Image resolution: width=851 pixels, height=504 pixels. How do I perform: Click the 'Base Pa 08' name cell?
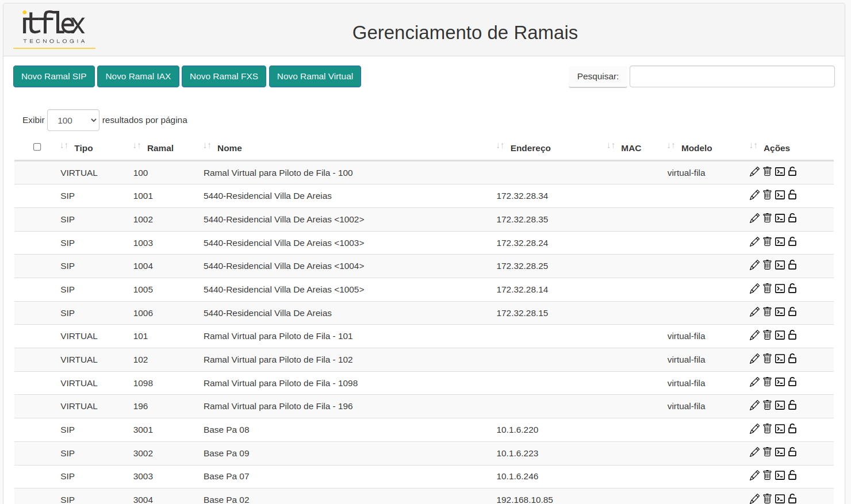click(x=227, y=430)
